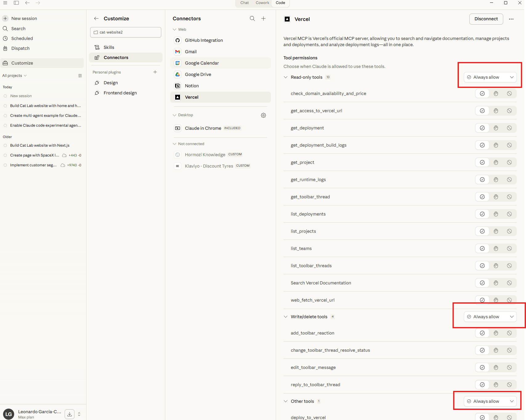
Task: Collapse the Other tools group
Action: pos(286,401)
